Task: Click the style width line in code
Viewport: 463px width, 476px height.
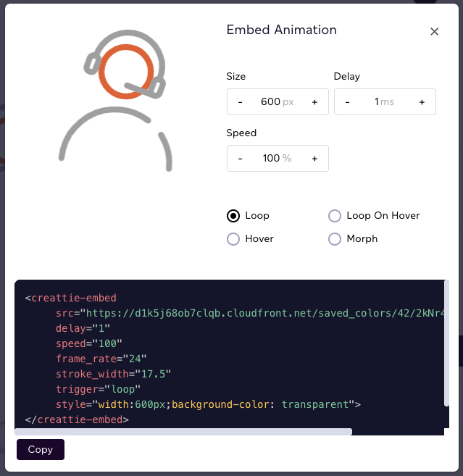Action: tap(208, 404)
